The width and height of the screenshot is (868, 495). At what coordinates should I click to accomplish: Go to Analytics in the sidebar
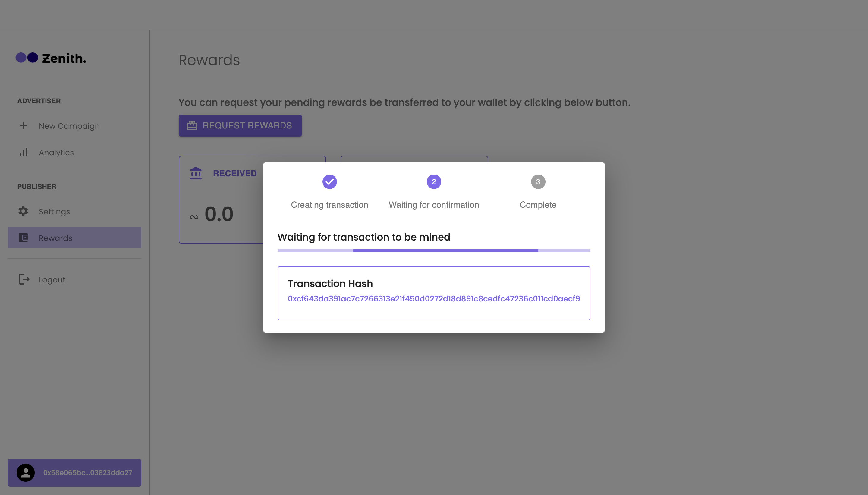click(x=56, y=152)
